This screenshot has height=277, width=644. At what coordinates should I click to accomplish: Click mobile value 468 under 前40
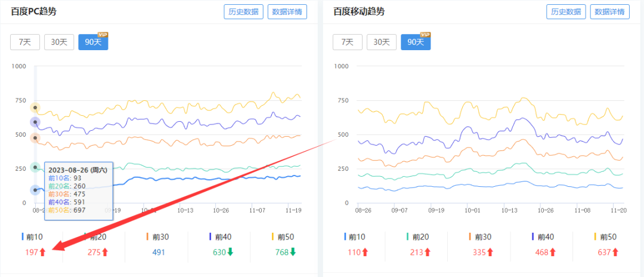(x=543, y=253)
